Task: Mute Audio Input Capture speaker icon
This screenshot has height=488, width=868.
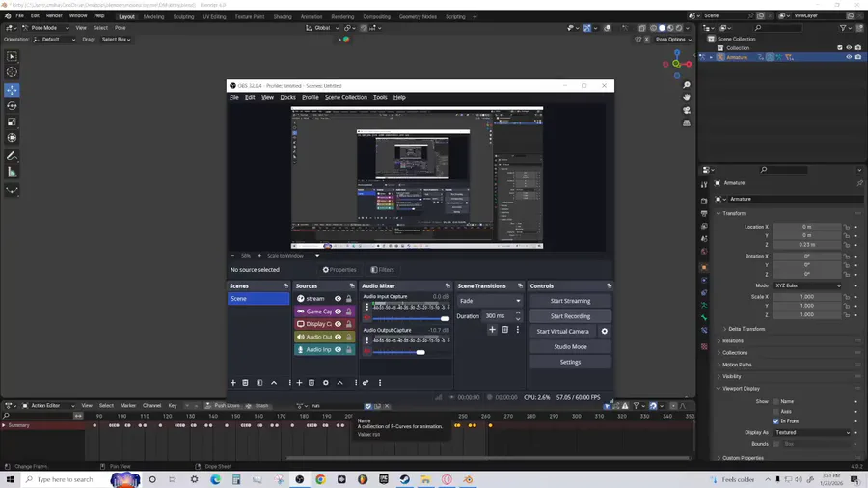Action: [x=366, y=318]
